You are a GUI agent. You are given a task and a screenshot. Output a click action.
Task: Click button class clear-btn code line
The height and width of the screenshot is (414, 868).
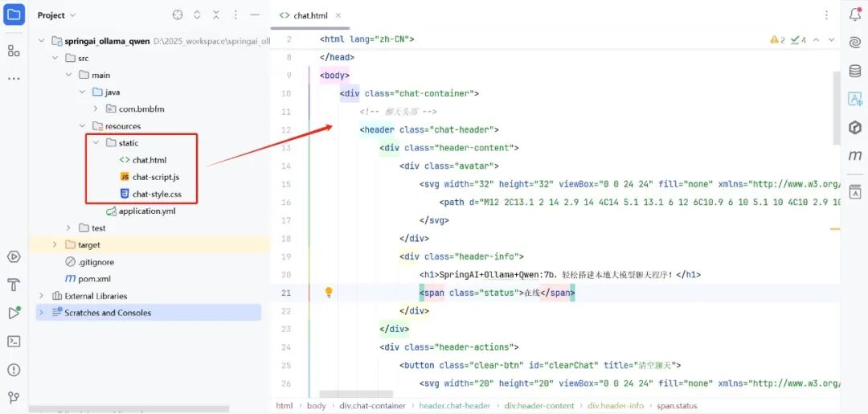click(x=540, y=365)
